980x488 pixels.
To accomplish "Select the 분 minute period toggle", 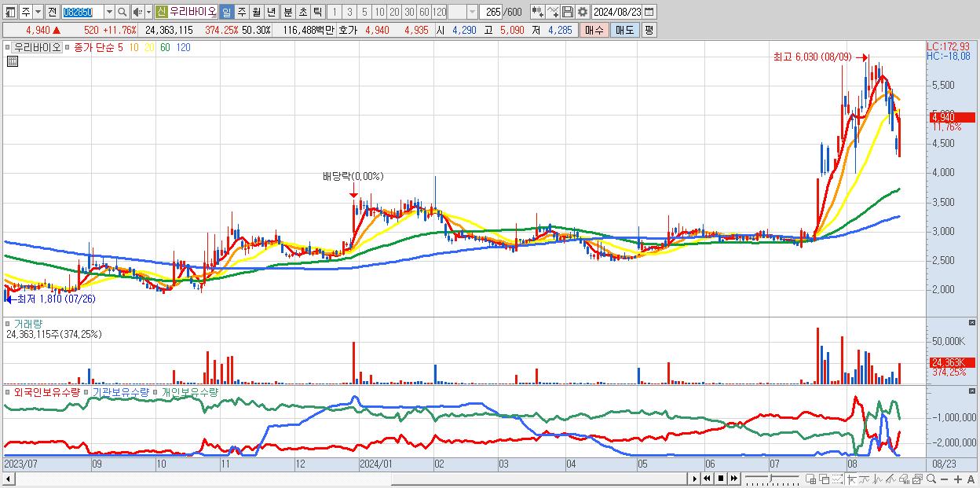I will tap(287, 12).
